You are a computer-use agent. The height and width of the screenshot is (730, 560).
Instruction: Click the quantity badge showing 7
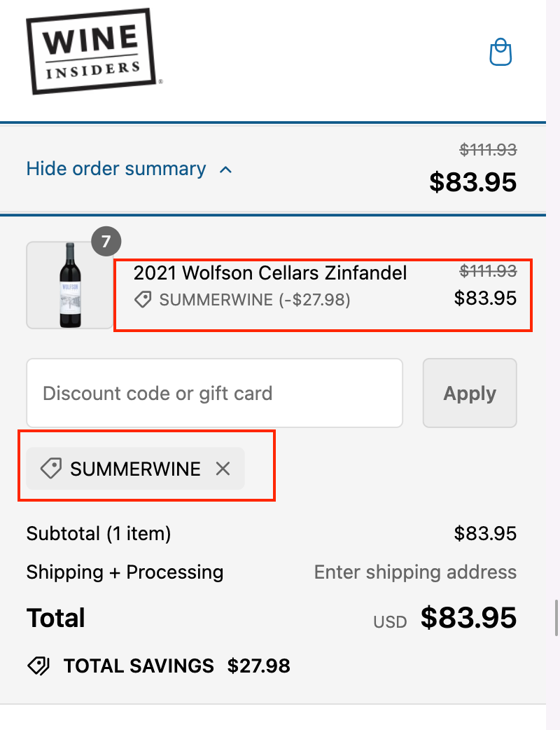(x=106, y=242)
